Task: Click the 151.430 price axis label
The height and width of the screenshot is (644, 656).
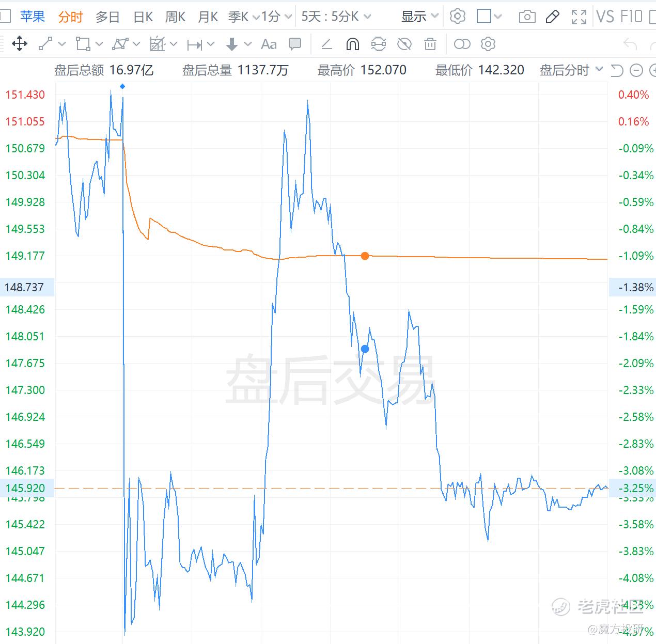Action: pos(25,95)
